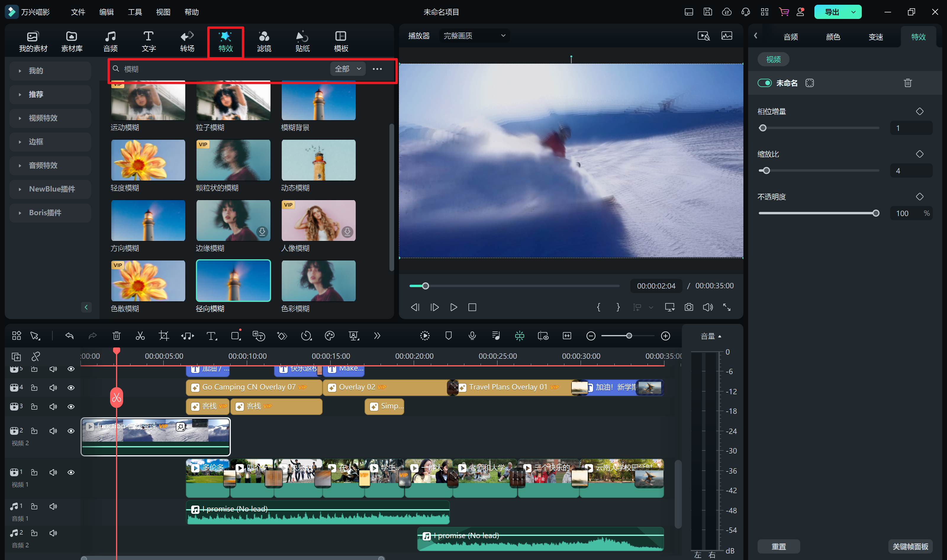Click the stop button in the player
Image resolution: width=947 pixels, height=560 pixels.
[472, 307]
